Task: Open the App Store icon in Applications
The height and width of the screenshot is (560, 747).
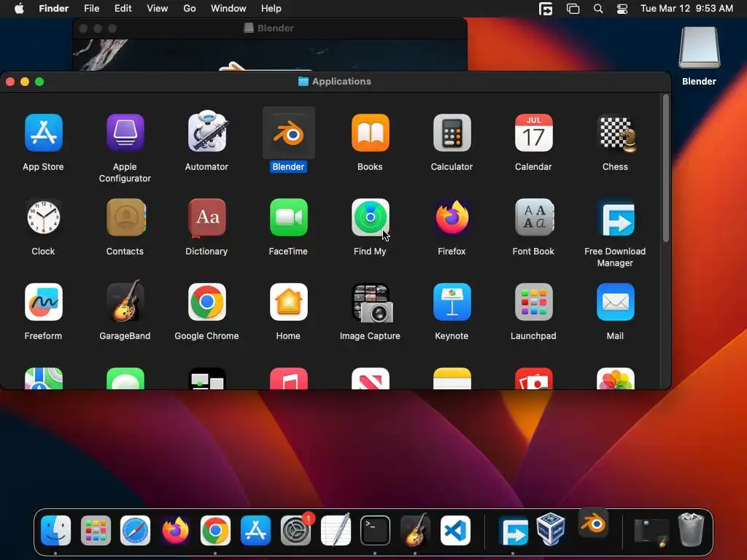Action: (43, 133)
